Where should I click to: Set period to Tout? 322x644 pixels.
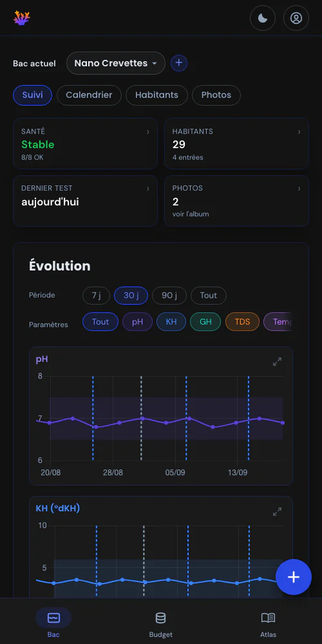tap(209, 296)
